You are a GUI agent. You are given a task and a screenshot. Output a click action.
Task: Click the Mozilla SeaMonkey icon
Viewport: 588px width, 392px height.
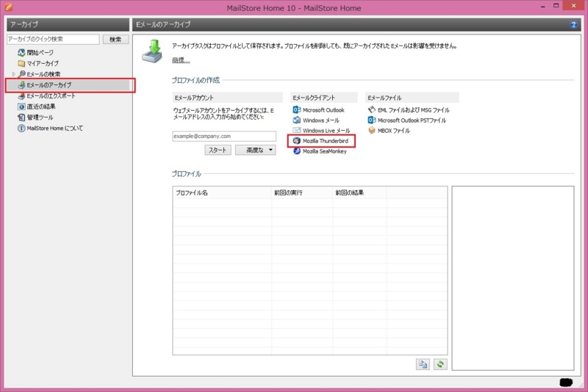[x=297, y=151]
